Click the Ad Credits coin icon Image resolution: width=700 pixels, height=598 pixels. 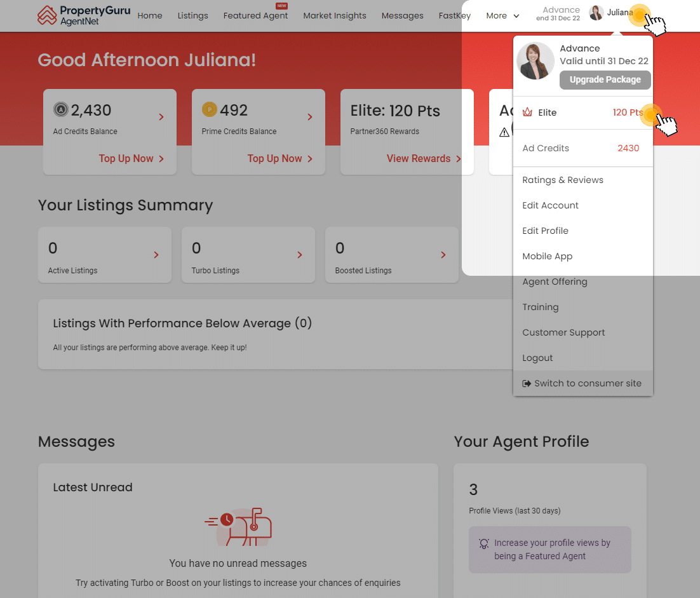pos(61,109)
